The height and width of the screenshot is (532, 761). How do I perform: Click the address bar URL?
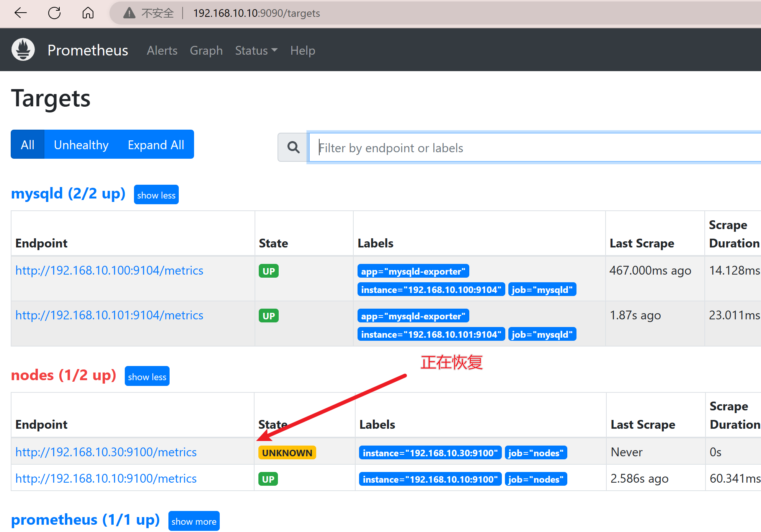(x=256, y=13)
